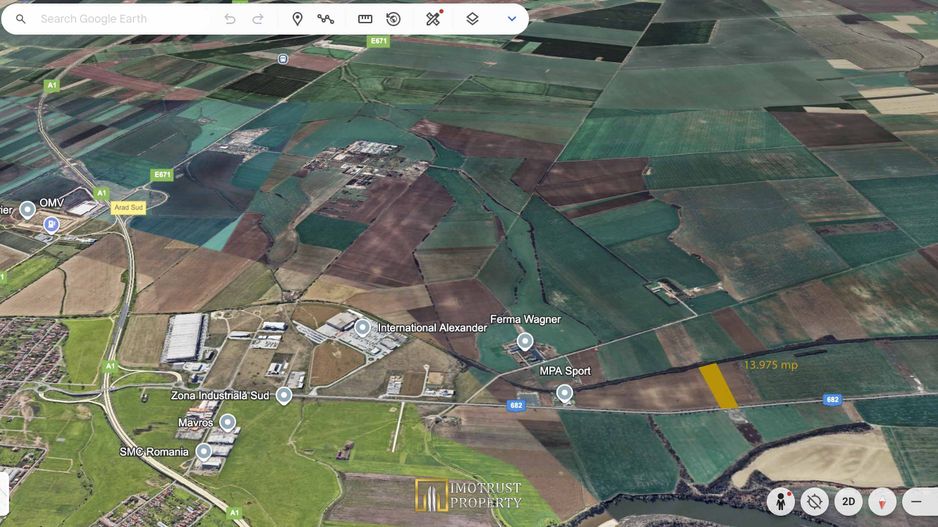Viewport: 938px width, 527px height.
Task: Zoom out with the minus button
Action: tap(916, 501)
